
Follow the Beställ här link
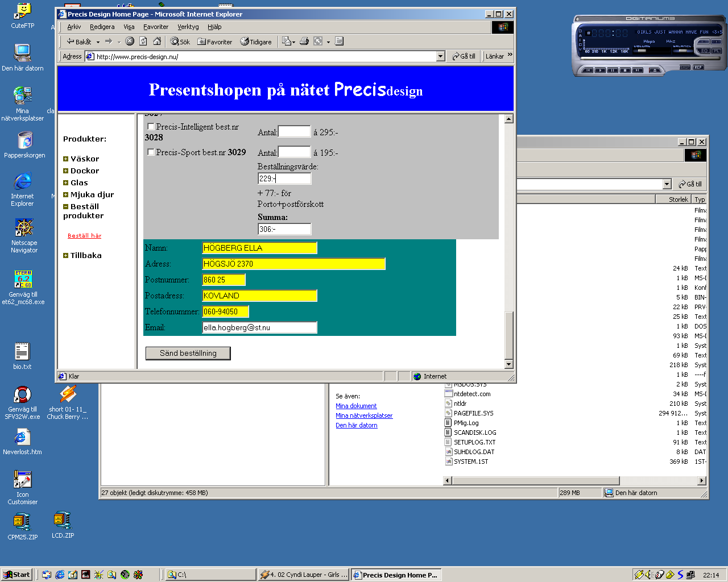click(84, 236)
